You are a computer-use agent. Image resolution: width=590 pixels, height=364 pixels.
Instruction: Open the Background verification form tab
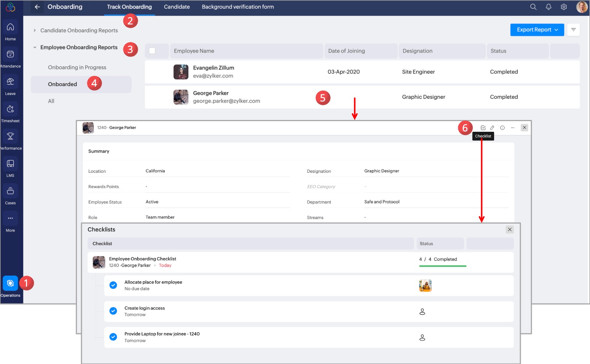coord(238,7)
